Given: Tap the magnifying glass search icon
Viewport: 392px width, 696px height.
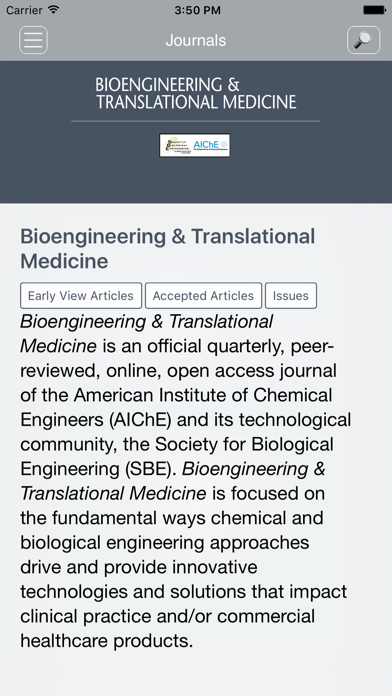Looking at the screenshot, I should click(364, 40).
